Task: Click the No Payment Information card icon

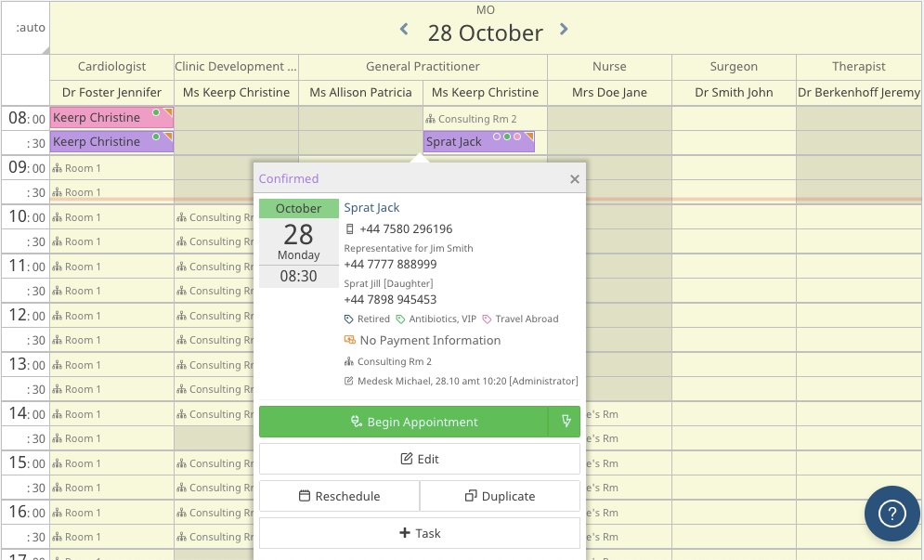Action: (x=349, y=340)
